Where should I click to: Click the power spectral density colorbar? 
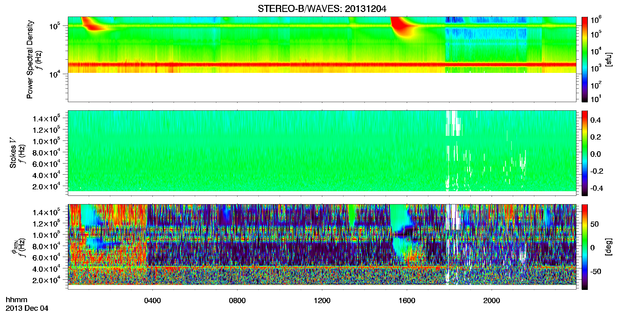coord(585,59)
